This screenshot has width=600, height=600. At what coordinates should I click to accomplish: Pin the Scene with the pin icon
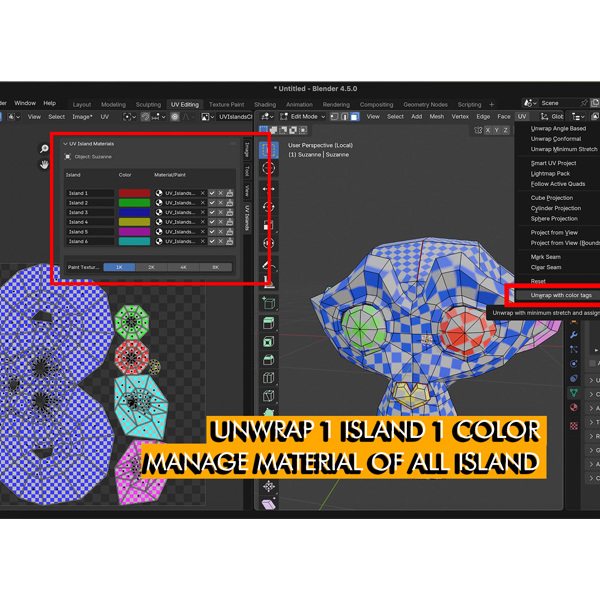point(584,103)
